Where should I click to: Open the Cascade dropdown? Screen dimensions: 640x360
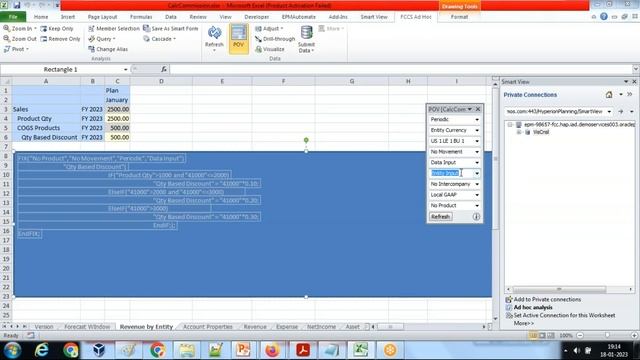tap(160, 39)
